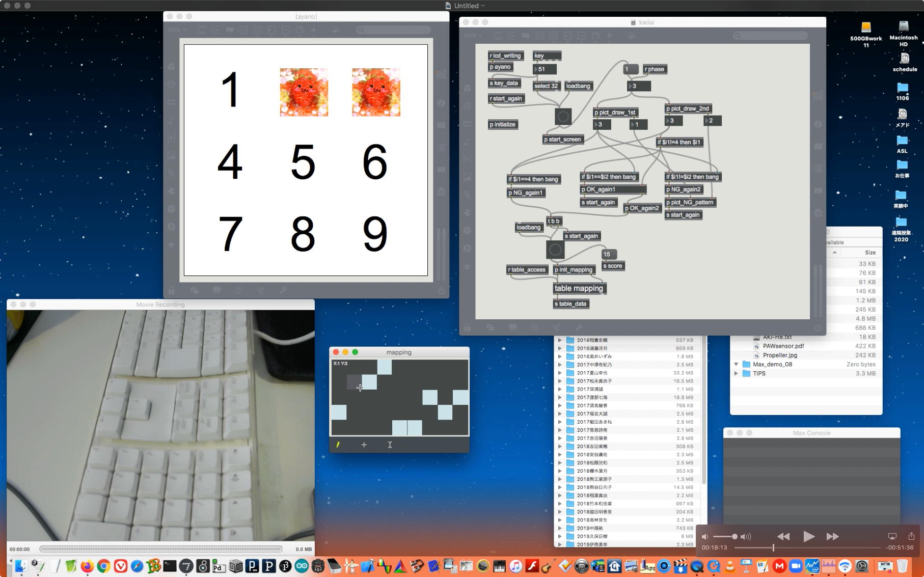Launch Vivaldi browser from the Dock
The width and height of the screenshot is (924, 577).
[121, 566]
